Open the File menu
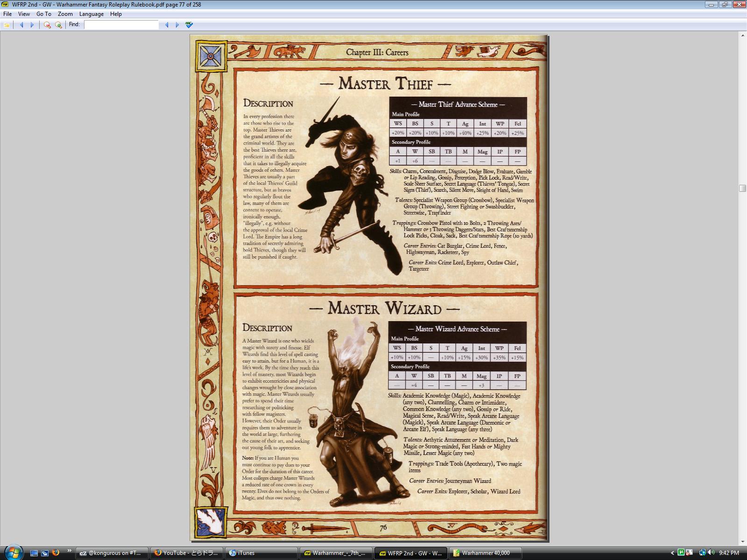747x560 pixels. tap(7, 14)
